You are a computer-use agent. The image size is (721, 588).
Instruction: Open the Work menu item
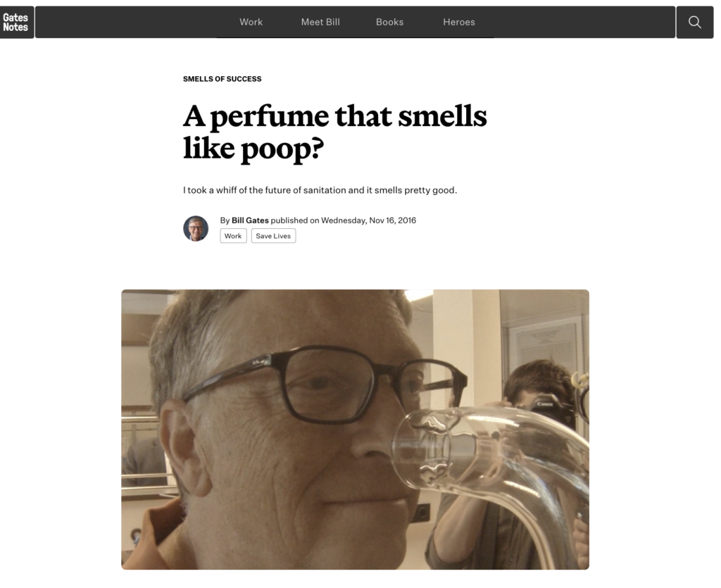point(251,22)
